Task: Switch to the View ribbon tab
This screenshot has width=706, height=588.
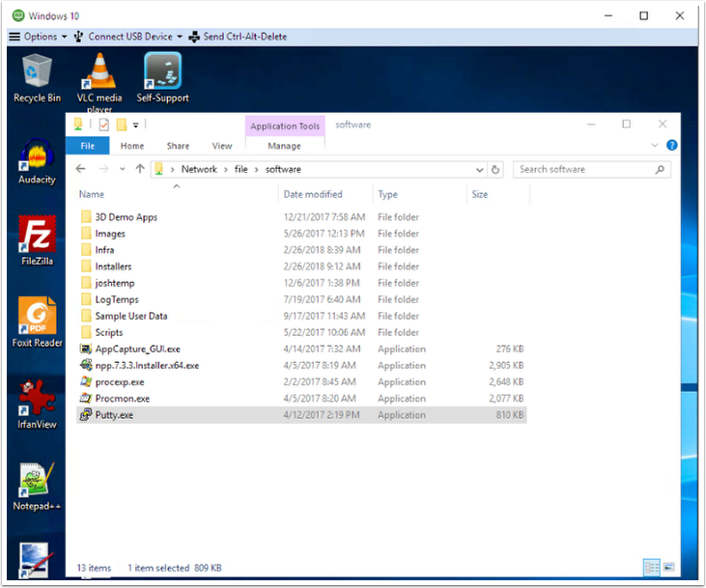Action: point(222,146)
